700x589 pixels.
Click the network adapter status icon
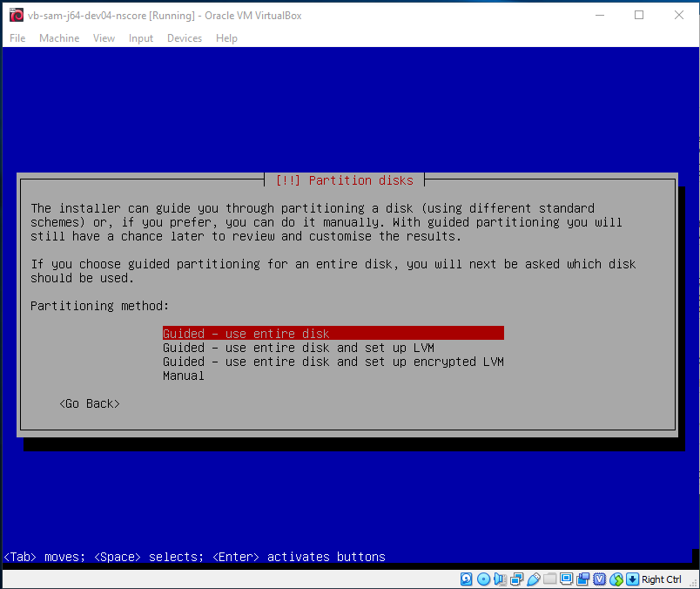(x=516, y=579)
